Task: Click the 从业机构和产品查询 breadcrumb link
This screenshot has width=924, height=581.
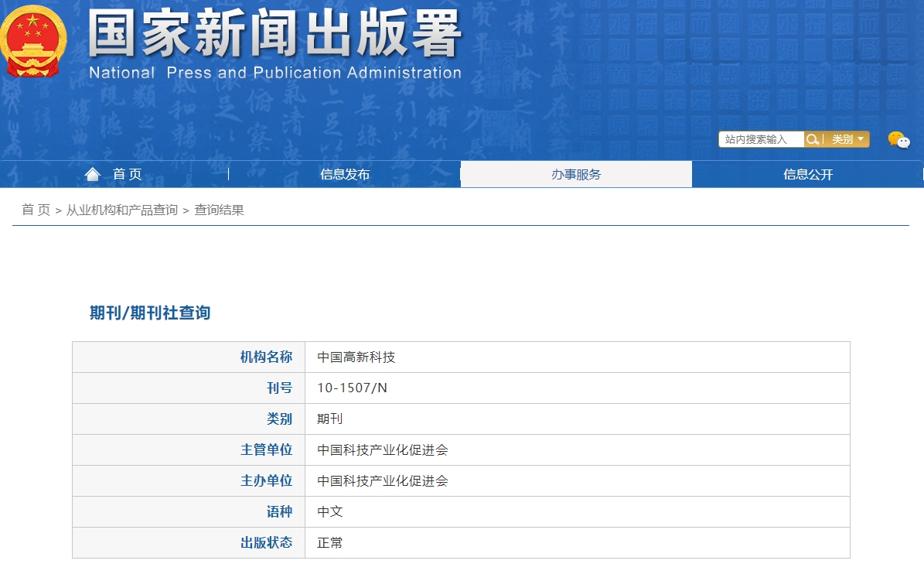Action: [x=122, y=210]
